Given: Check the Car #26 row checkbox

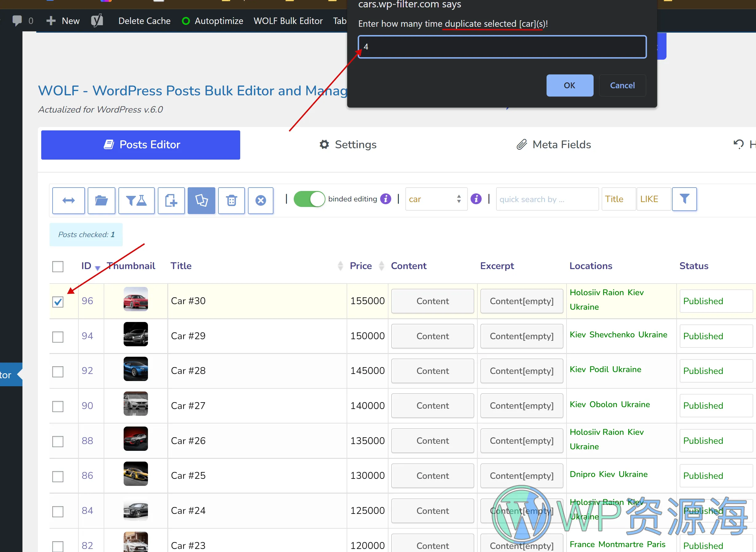Looking at the screenshot, I should click(58, 441).
